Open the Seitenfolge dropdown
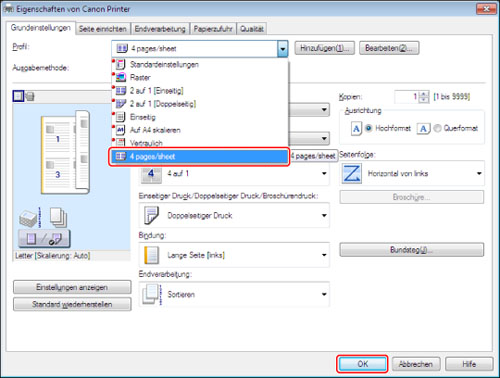This screenshot has width=500, height=378. tap(412, 173)
